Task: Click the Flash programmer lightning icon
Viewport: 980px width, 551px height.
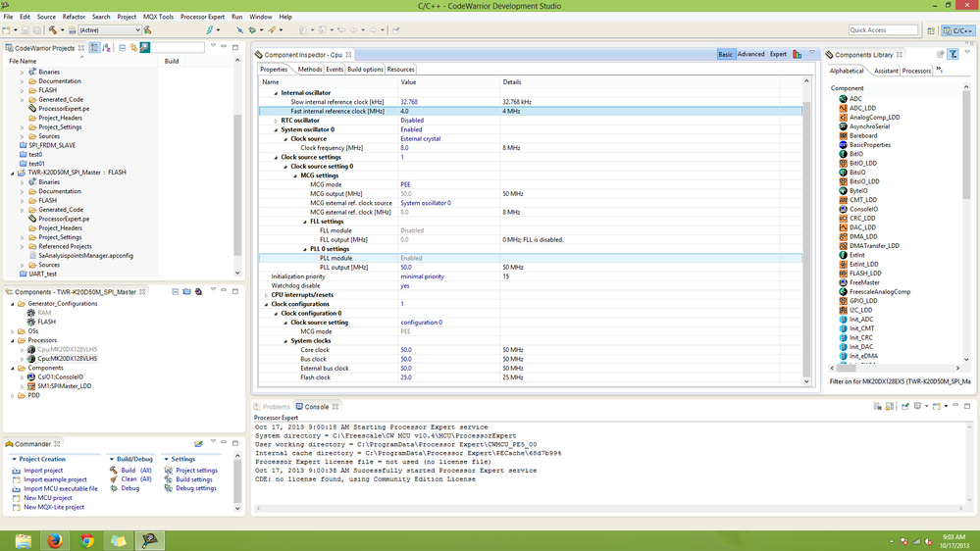Action: click(x=209, y=30)
